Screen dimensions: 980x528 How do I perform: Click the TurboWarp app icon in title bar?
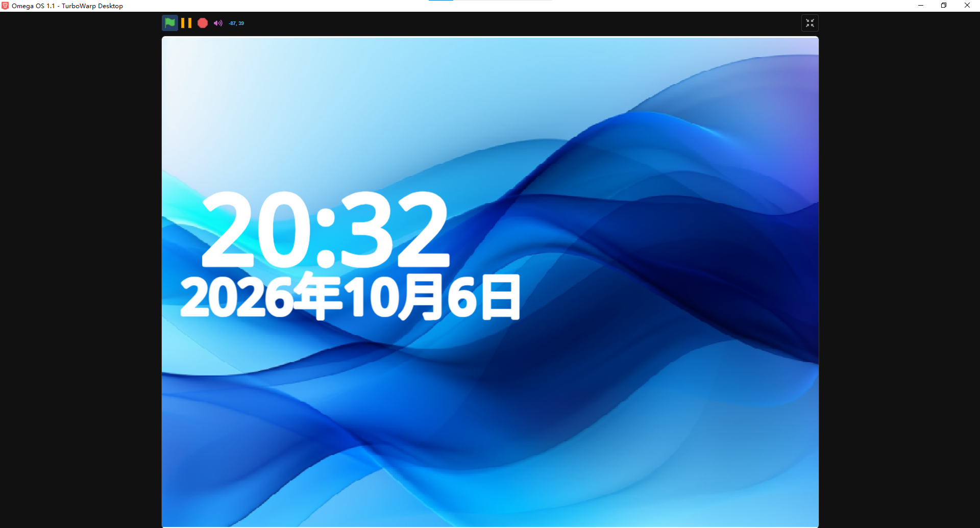point(5,6)
